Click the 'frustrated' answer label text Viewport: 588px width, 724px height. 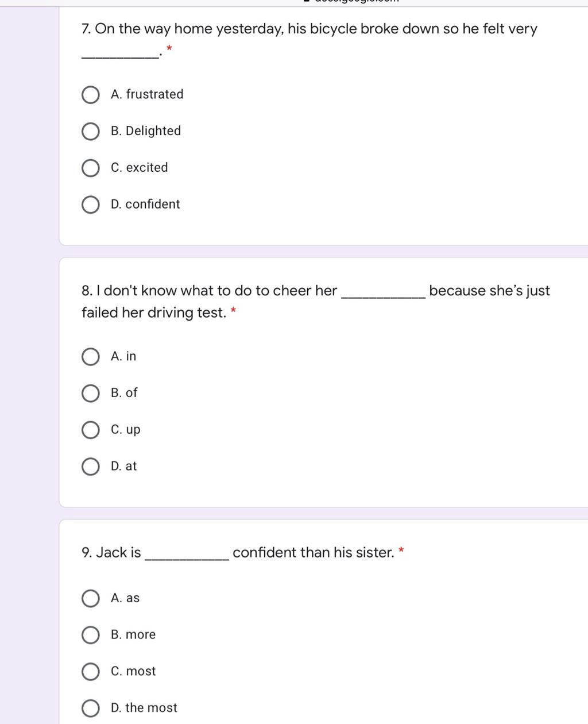pyautogui.click(x=154, y=94)
